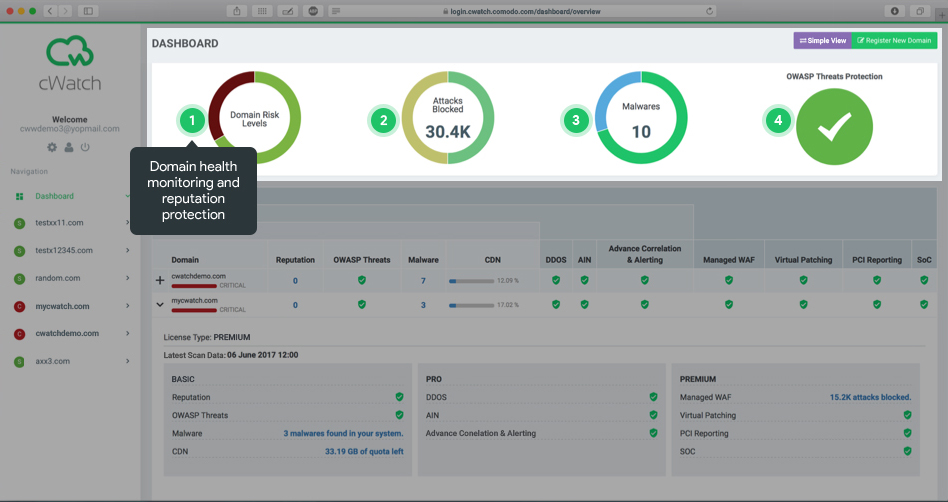
Task: Collapse the Dashboard navigation chevron
Action: 128,196
